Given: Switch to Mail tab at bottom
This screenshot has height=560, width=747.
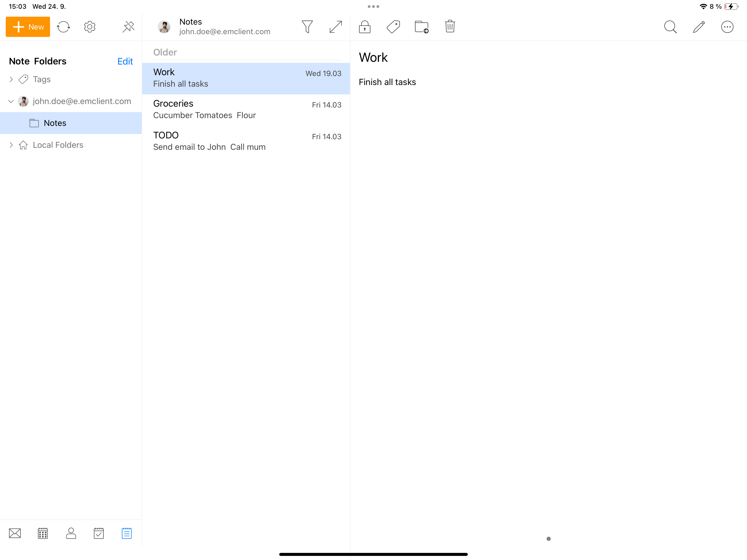Looking at the screenshot, I should 15,533.
